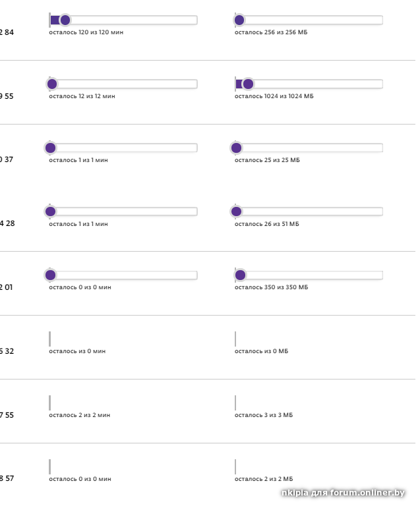Select the megabyte slider handle above '25 из 25 МБ'
The image size is (420, 508).
(x=237, y=148)
